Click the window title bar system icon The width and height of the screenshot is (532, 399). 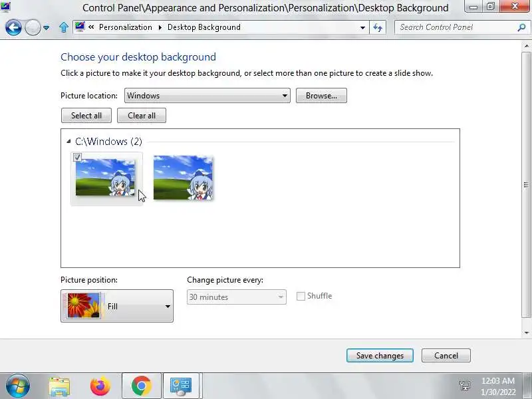pyautogui.click(x=5, y=7)
